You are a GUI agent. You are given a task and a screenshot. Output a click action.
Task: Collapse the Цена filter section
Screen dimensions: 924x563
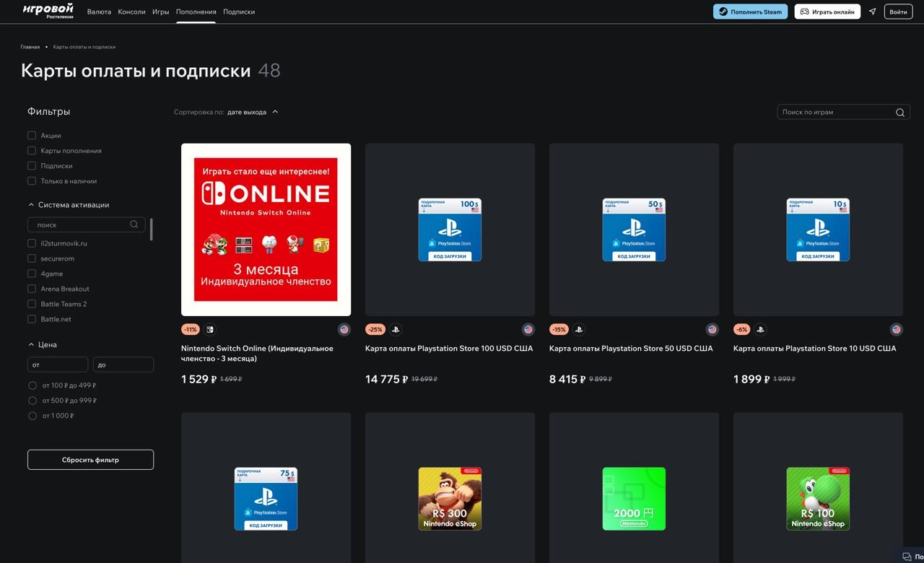click(x=43, y=345)
